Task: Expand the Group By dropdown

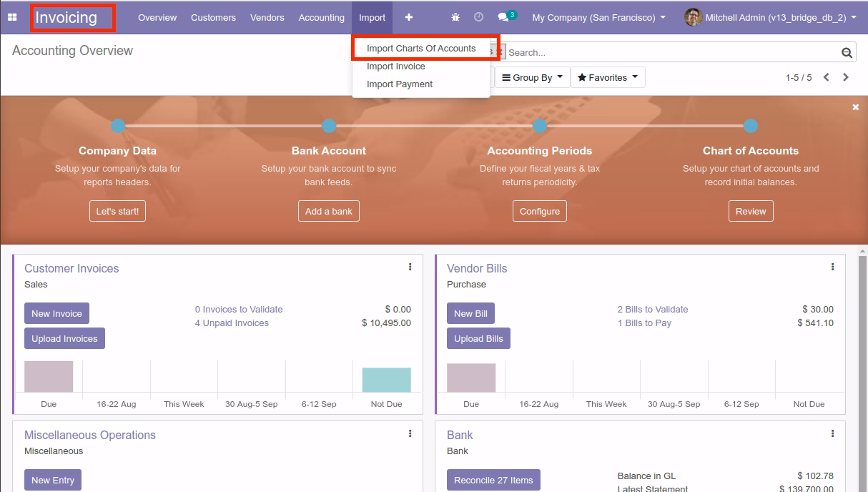Action: pyautogui.click(x=533, y=77)
